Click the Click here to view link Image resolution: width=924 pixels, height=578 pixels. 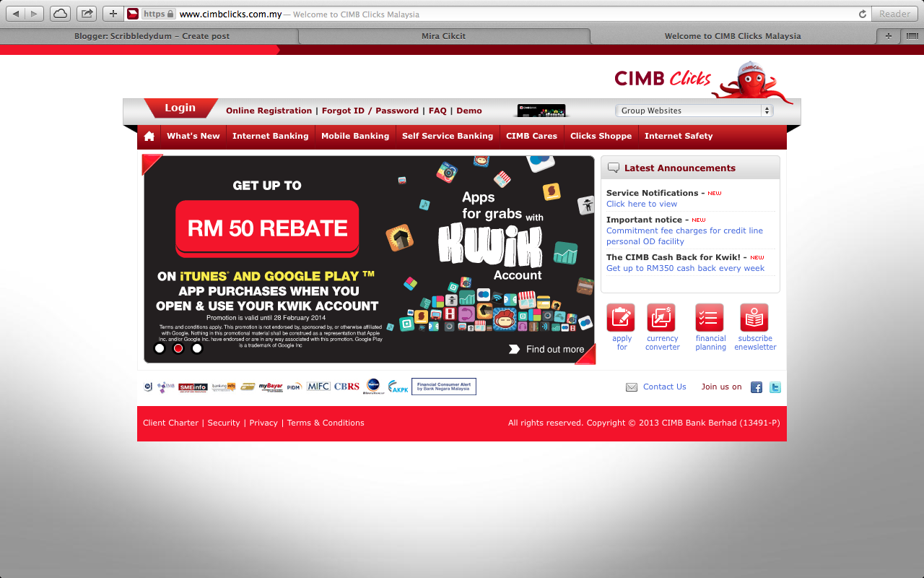coord(642,204)
